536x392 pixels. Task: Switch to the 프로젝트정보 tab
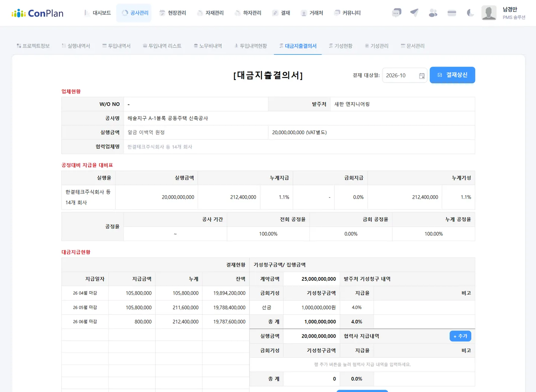point(33,46)
